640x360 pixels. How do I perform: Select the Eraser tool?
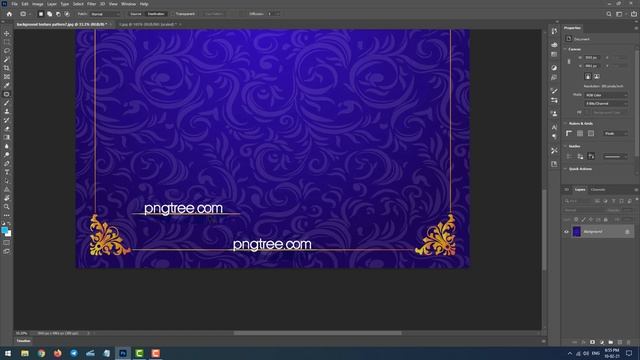(x=7, y=129)
